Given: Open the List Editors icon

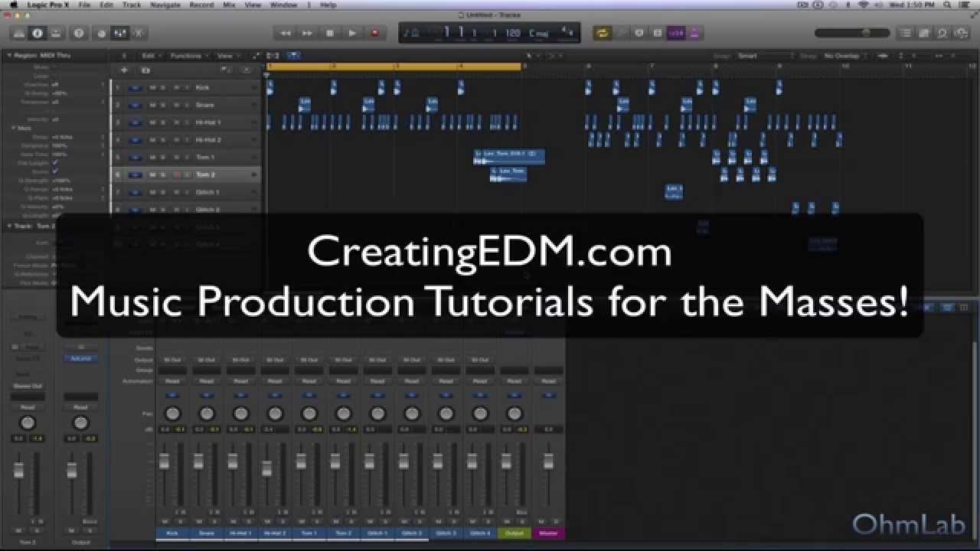Looking at the screenshot, I should point(906,33).
